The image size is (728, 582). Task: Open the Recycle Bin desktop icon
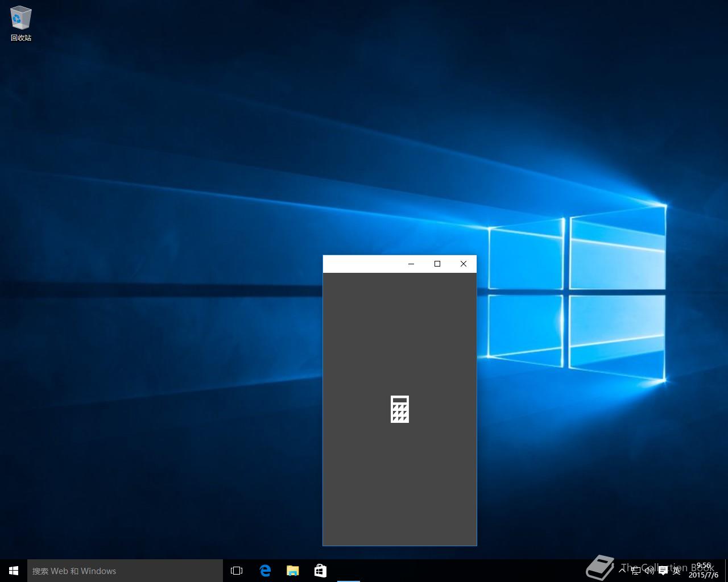[x=21, y=24]
